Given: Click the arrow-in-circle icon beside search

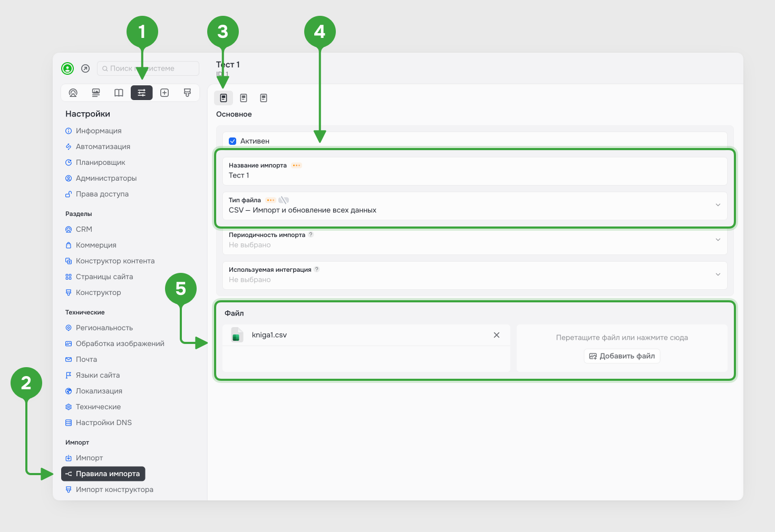Looking at the screenshot, I should click(85, 68).
